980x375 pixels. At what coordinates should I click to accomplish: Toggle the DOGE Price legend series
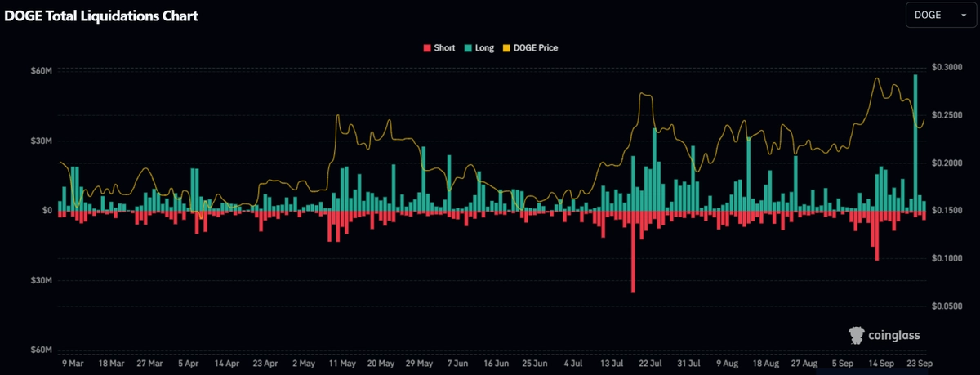point(530,48)
